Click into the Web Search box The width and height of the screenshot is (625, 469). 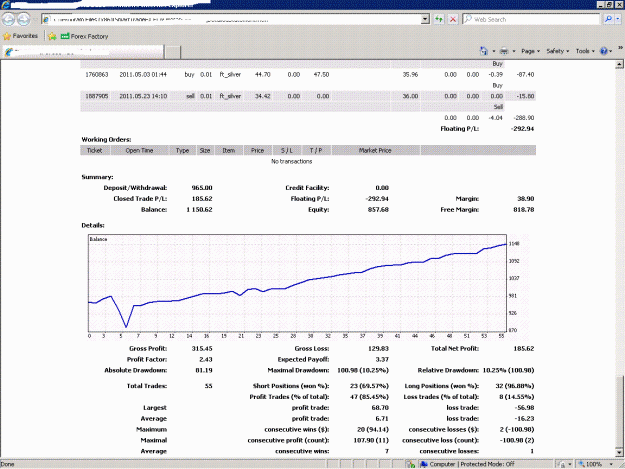pos(532,19)
